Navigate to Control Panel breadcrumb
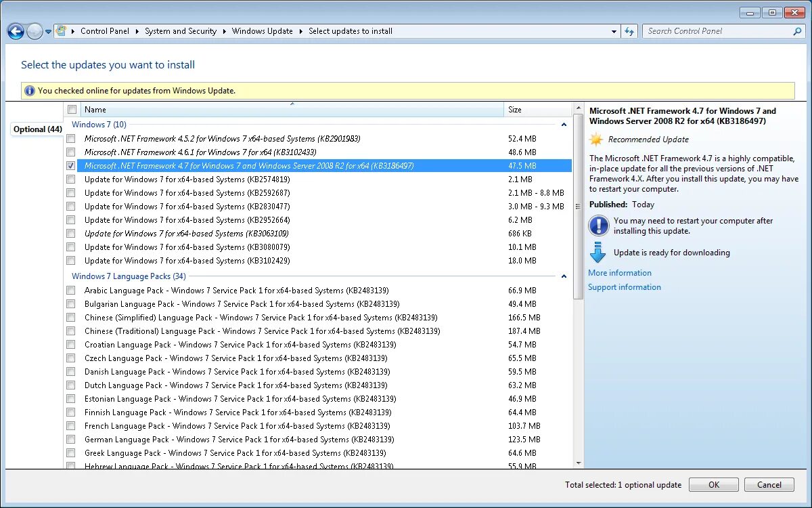 pyautogui.click(x=105, y=31)
